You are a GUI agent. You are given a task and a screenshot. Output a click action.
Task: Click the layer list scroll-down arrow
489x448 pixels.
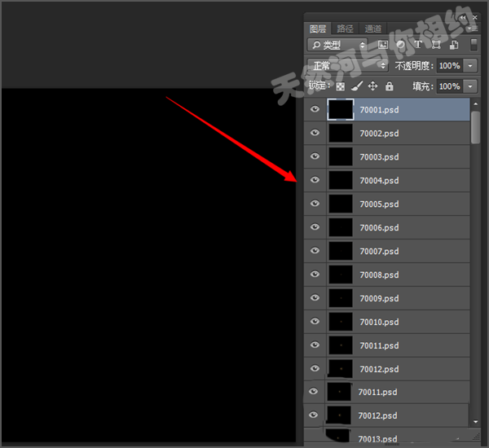476,422
